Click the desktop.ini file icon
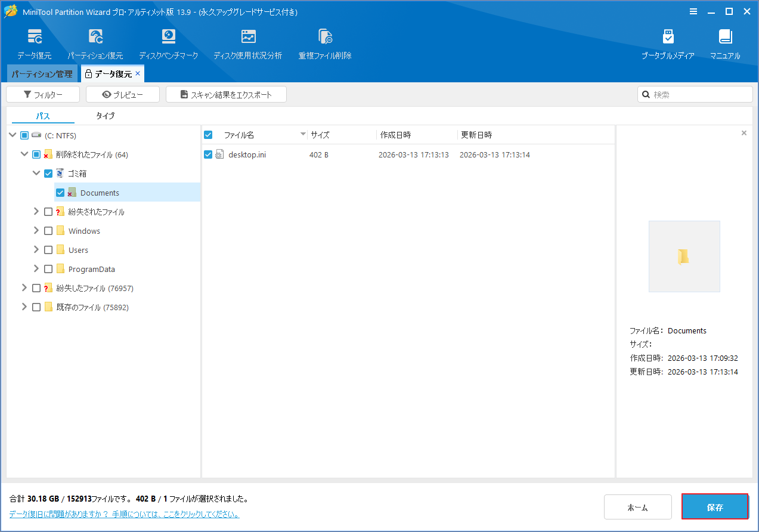Image resolution: width=759 pixels, height=532 pixels. 219,154
